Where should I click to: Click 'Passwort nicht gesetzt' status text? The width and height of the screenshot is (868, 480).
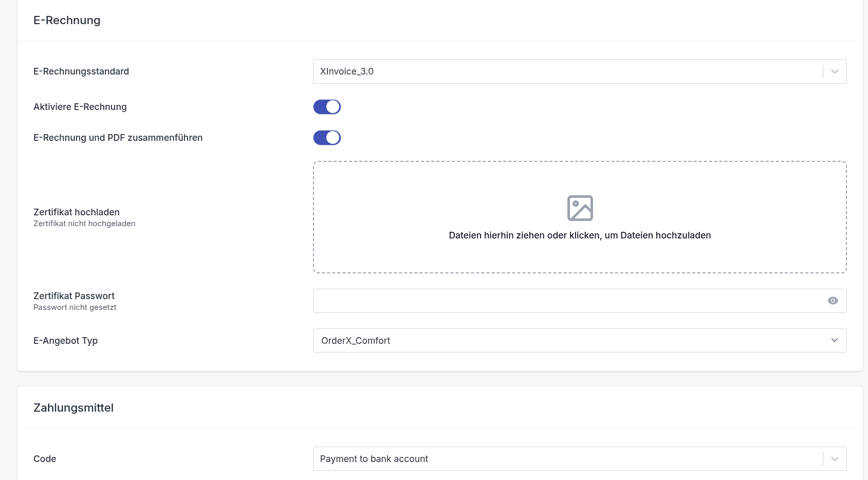(75, 307)
